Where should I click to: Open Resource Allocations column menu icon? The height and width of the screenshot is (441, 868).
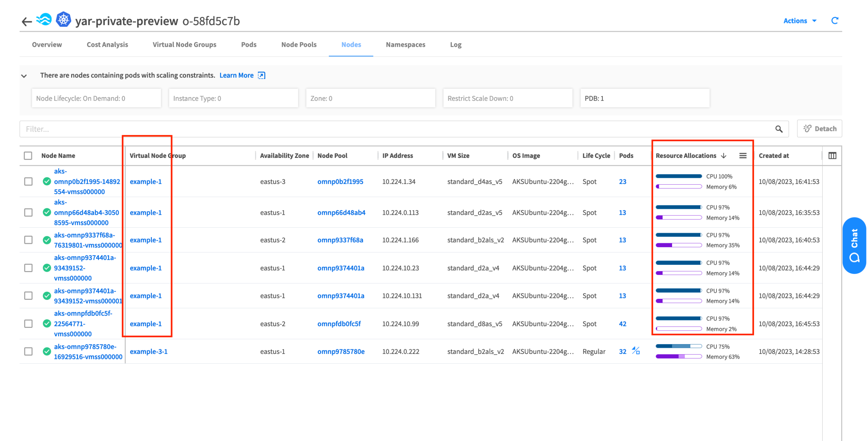743,155
